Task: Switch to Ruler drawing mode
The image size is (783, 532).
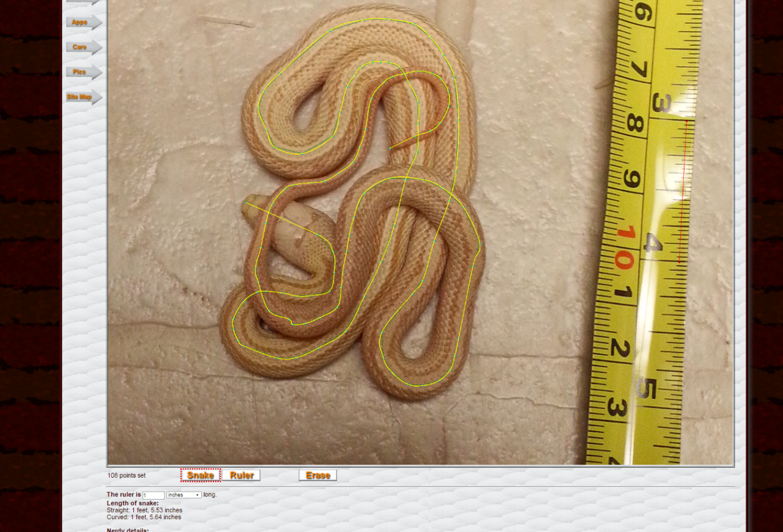Action: [242, 475]
